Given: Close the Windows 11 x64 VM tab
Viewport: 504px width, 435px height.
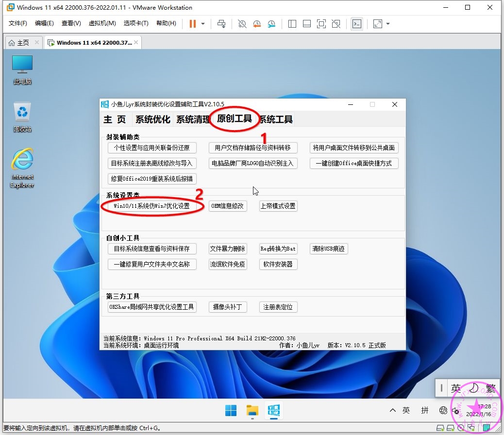Looking at the screenshot, I should [x=136, y=42].
